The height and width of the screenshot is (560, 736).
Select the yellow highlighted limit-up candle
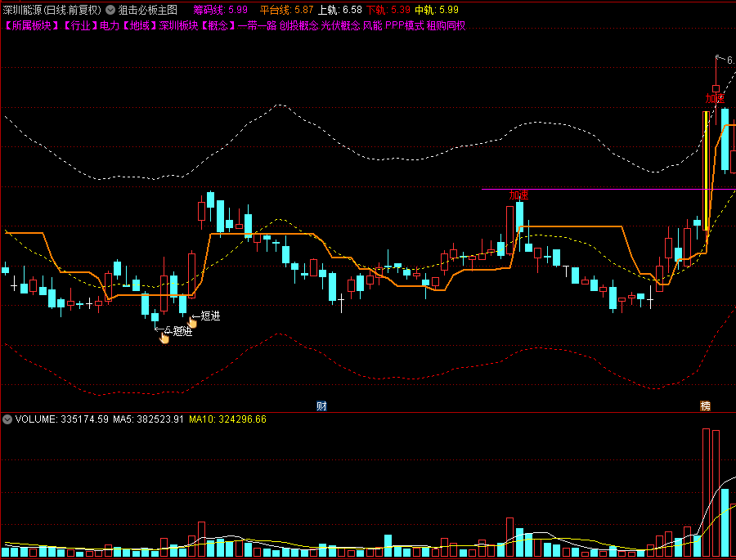706,170
